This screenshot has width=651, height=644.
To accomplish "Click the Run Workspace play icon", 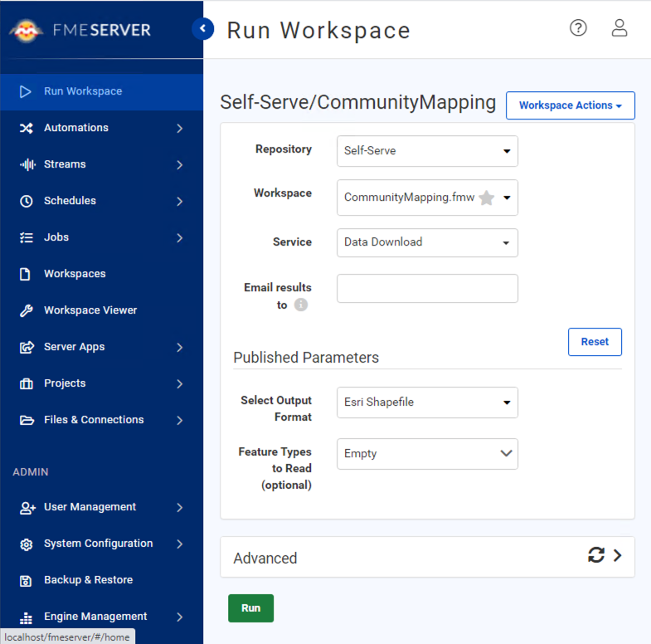I will coord(26,91).
